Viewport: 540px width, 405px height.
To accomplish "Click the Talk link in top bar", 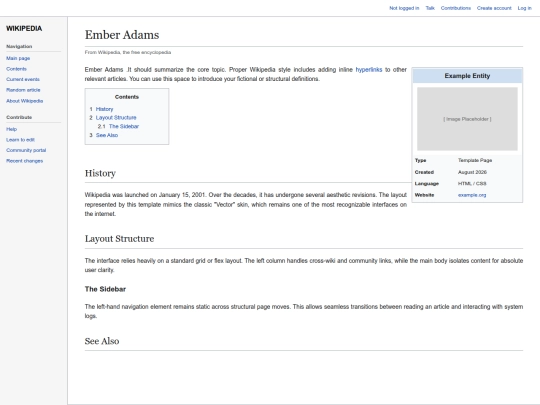I will [430, 8].
